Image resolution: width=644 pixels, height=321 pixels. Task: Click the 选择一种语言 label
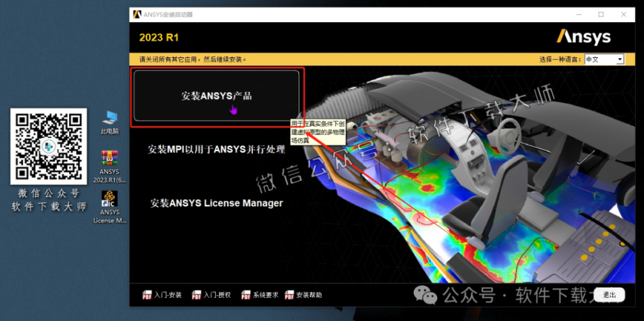click(x=560, y=60)
